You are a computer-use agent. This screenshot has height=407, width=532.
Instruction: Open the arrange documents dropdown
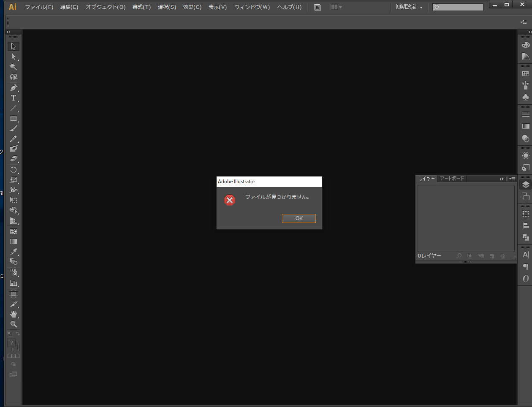336,7
